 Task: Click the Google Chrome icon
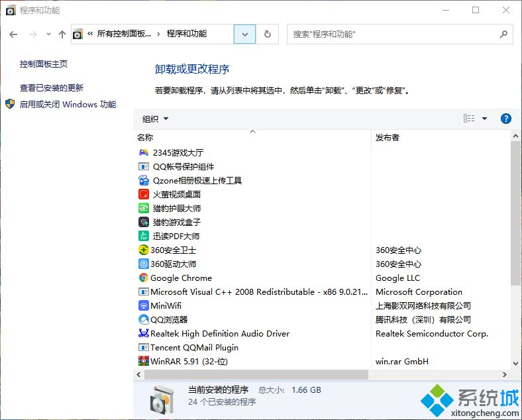tap(144, 278)
